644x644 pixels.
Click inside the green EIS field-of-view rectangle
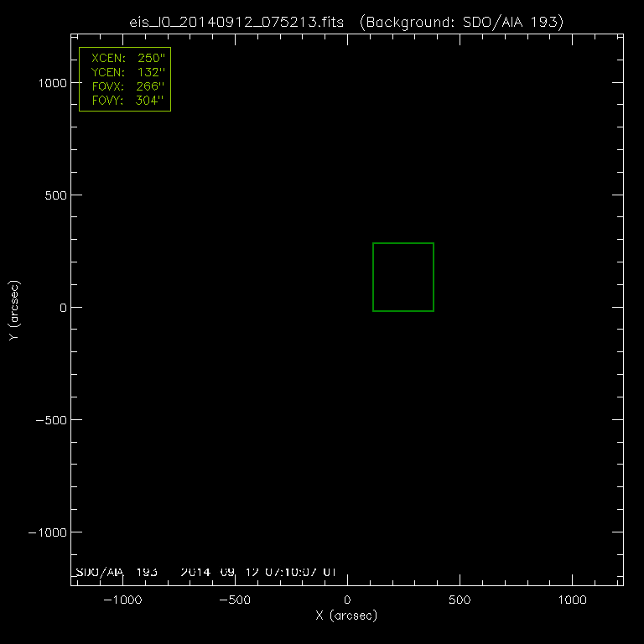tap(402, 277)
